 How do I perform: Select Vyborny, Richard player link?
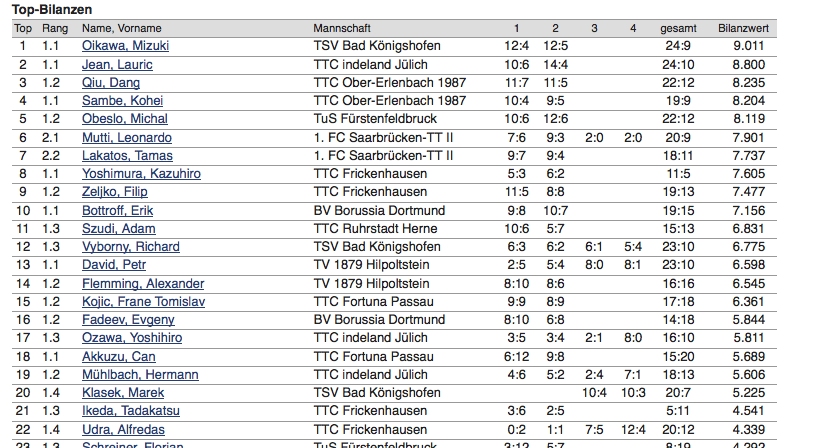tap(131, 246)
